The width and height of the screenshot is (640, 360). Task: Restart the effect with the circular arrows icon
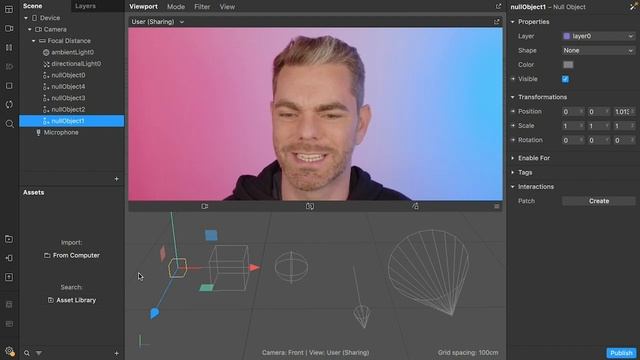(x=9, y=104)
